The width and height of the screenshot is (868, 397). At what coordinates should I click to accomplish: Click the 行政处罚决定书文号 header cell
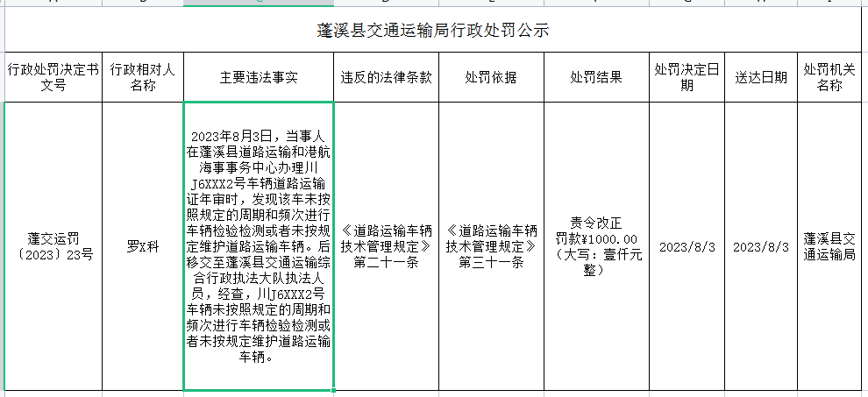click(53, 77)
